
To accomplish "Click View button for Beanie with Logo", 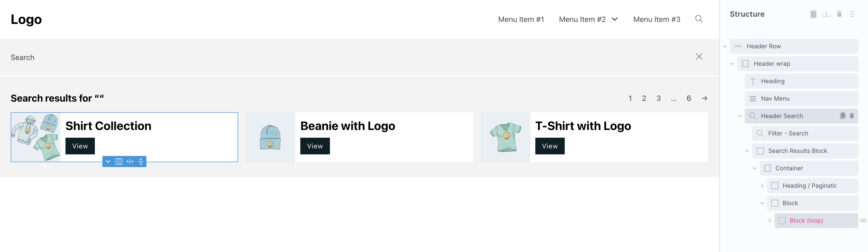I will coord(315,146).
